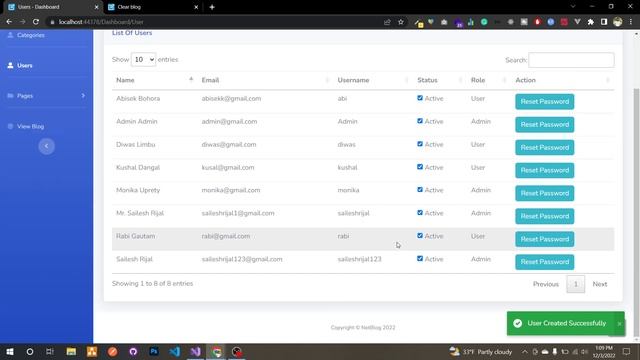Reset password for Admin Admin
Viewport: 640px width, 360px height.
pyautogui.click(x=544, y=124)
